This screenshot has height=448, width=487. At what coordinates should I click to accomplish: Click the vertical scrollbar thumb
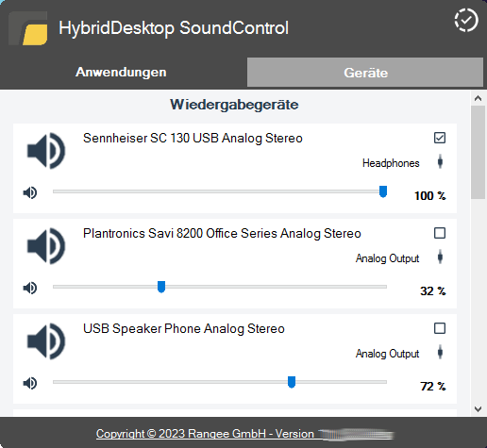tap(478, 152)
